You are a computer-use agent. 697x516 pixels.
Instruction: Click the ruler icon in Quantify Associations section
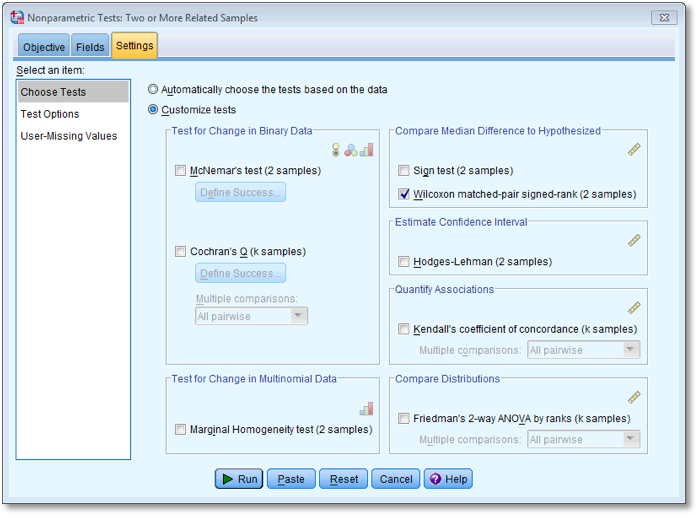(x=633, y=308)
